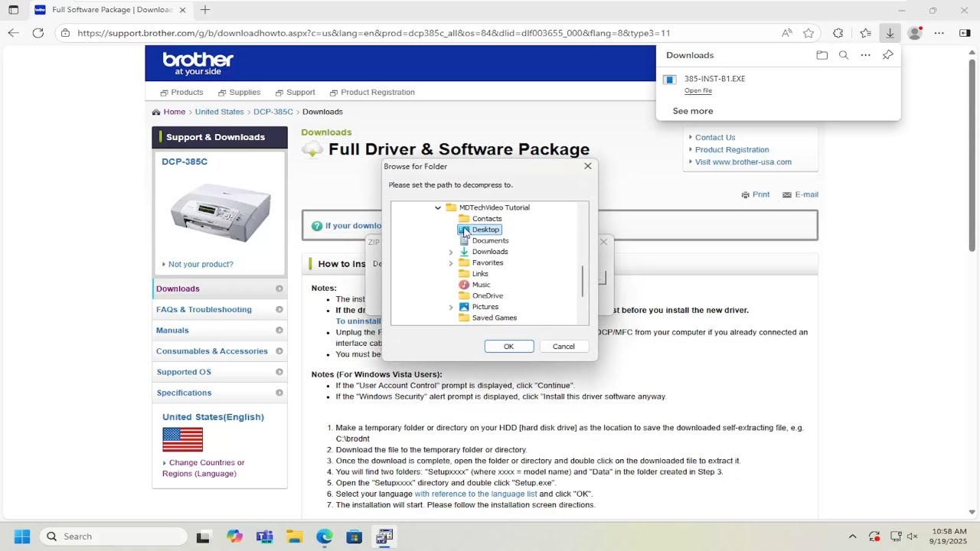The height and width of the screenshot is (551, 980).
Task: Search downloads using the magnifier icon
Action: (x=844, y=55)
